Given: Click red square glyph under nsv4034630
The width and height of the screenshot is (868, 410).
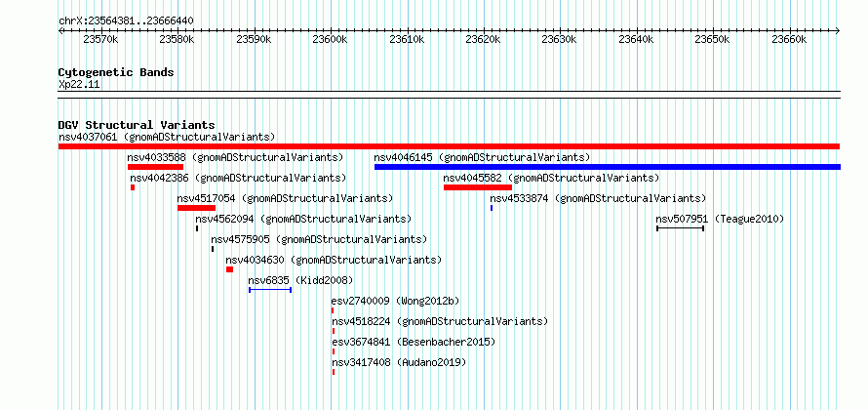Looking at the screenshot, I should click(x=230, y=269).
